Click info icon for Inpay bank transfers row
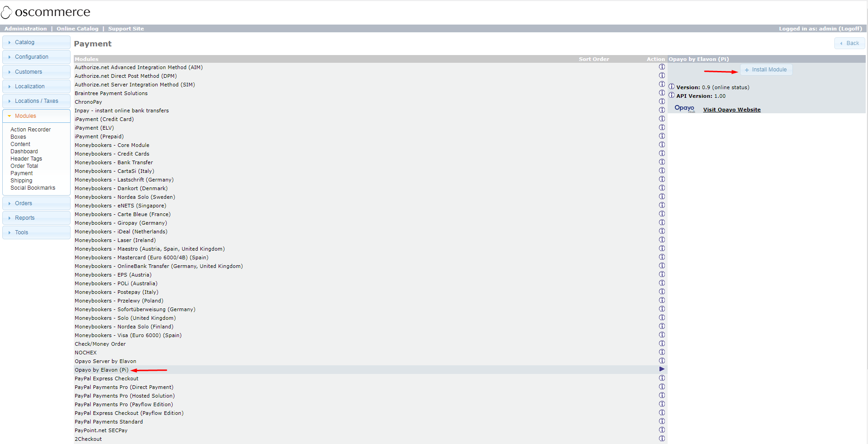 [x=662, y=110]
